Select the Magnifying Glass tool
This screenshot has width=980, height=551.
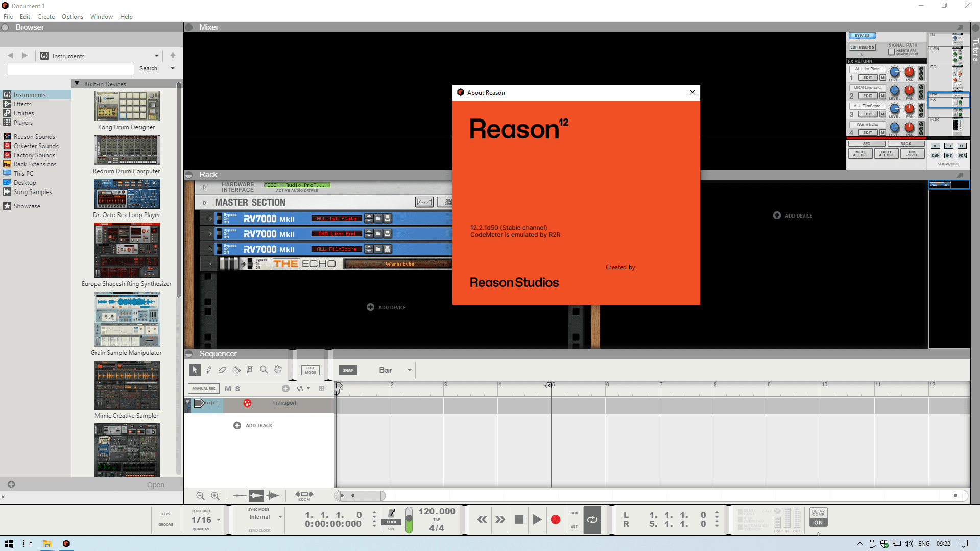[264, 370]
